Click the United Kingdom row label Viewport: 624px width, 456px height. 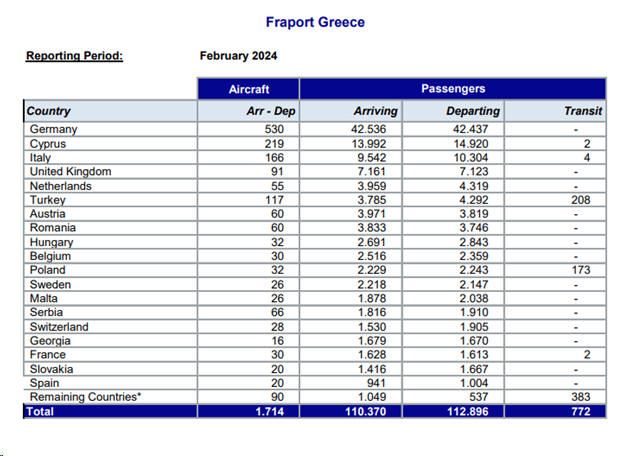[x=70, y=171]
